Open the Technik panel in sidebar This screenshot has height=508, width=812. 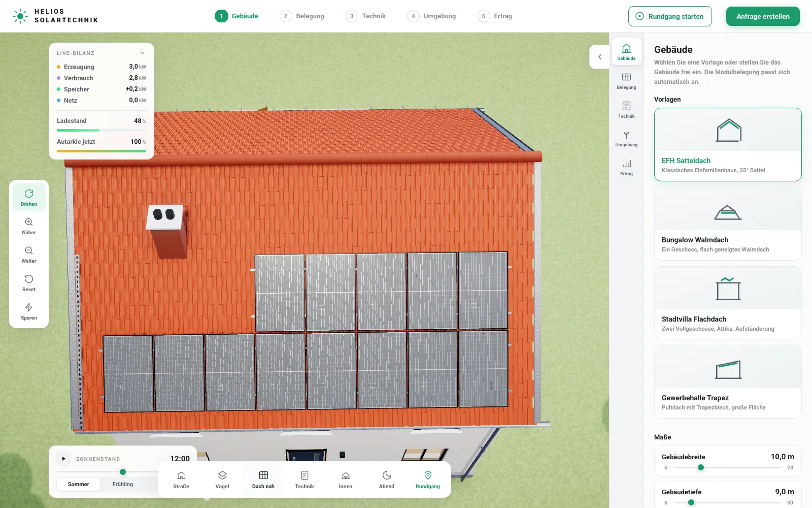(626, 110)
